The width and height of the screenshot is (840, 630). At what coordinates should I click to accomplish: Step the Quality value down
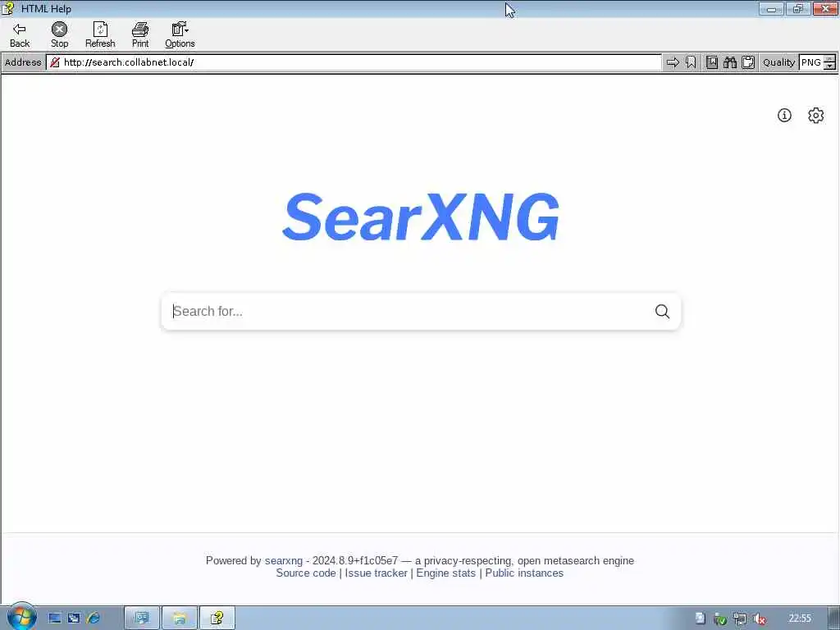(830, 66)
